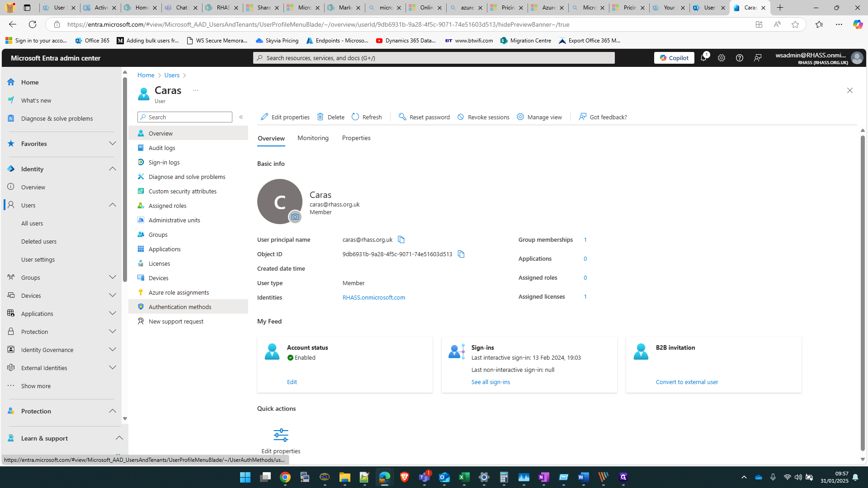Collapse the user menu pane

coord(241,117)
